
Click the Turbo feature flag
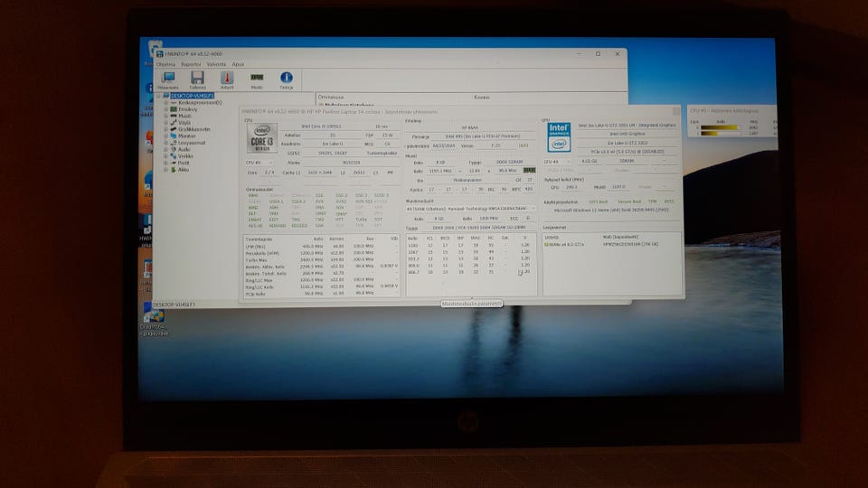click(x=361, y=220)
